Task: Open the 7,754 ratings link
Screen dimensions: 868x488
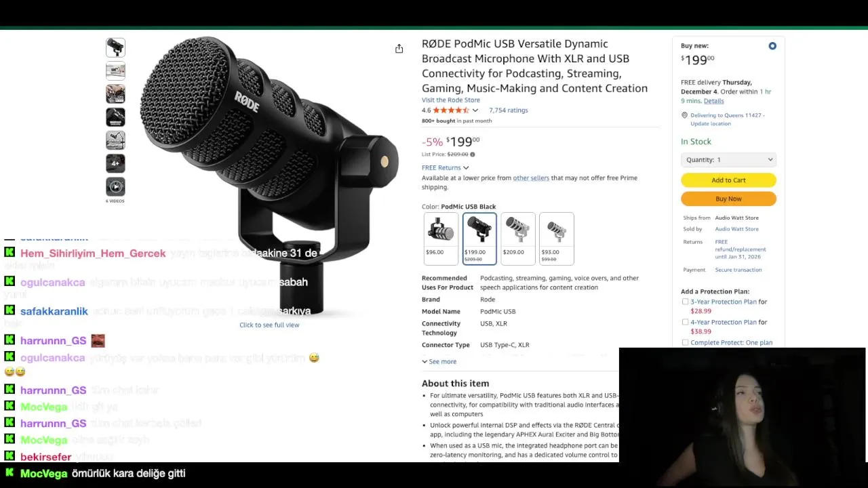Action: (508, 110)
